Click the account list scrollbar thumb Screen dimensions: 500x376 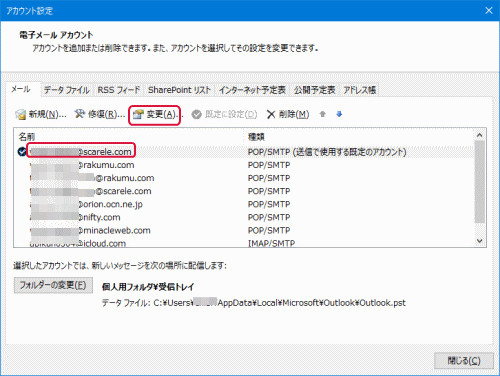(x=480, y=182)
